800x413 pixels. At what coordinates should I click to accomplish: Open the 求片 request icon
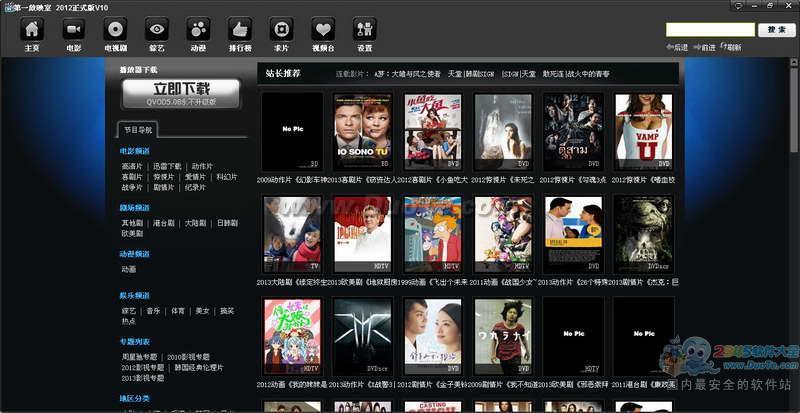(282, 29)
